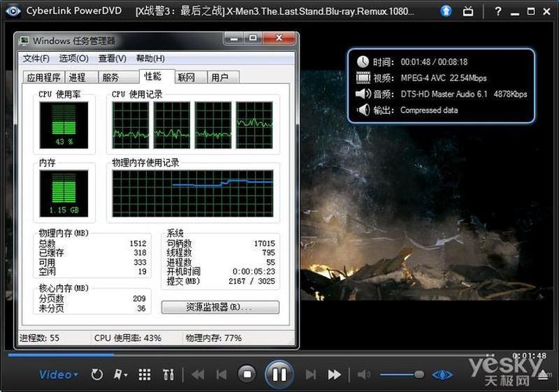Open the bookmark dropdown icon
Image resolution: width=559 pixels, height=392 pixels.
(120, 375)
